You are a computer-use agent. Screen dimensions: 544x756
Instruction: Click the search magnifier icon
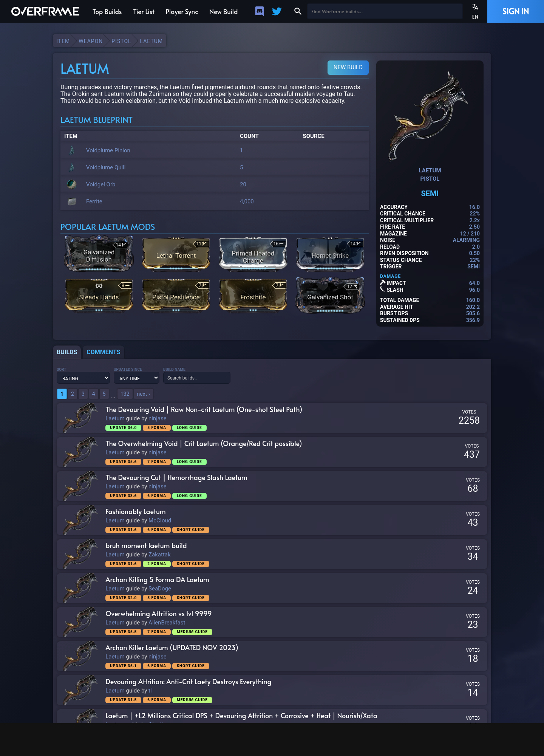[298, 11]
